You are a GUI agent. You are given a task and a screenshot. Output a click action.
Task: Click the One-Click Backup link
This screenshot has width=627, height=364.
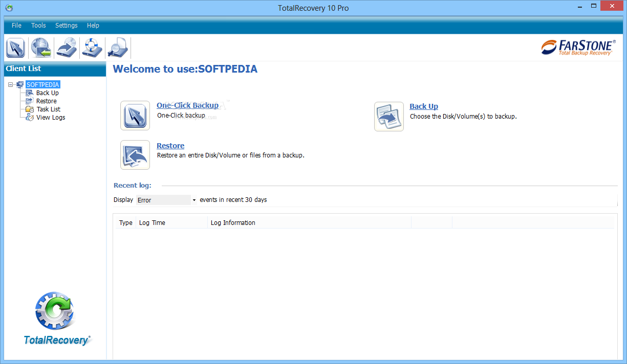coord(187,105)
